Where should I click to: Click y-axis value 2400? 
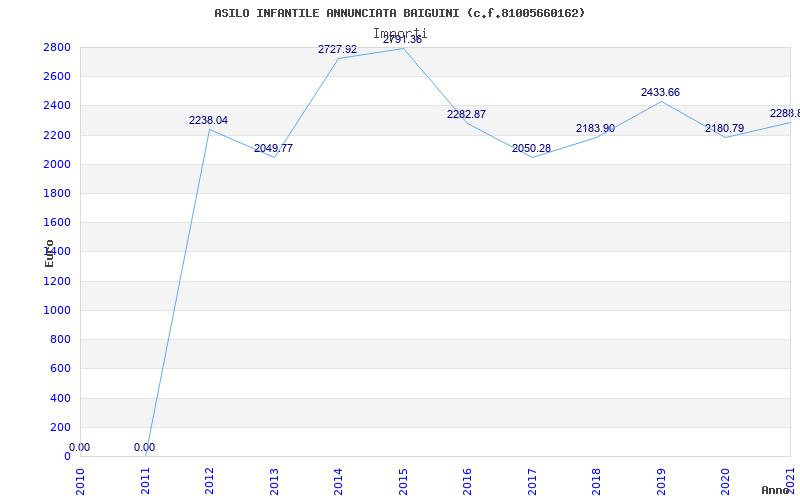(57, 106)
